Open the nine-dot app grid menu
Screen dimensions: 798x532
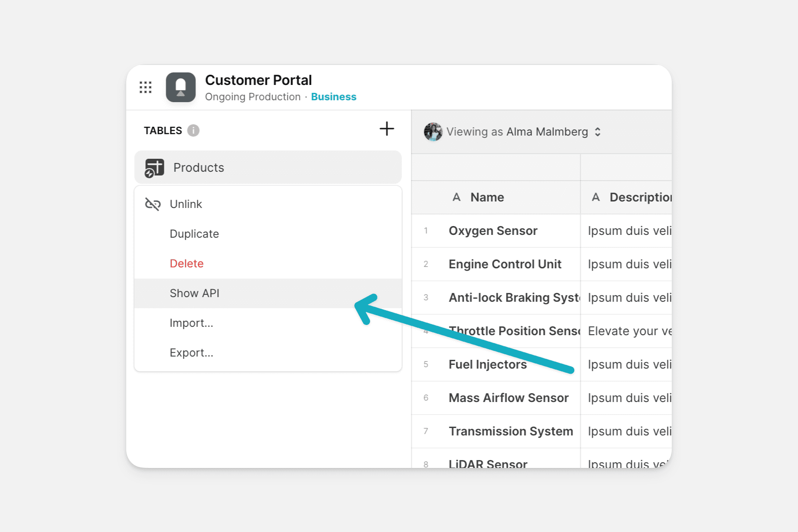click(x=145, y=87)
